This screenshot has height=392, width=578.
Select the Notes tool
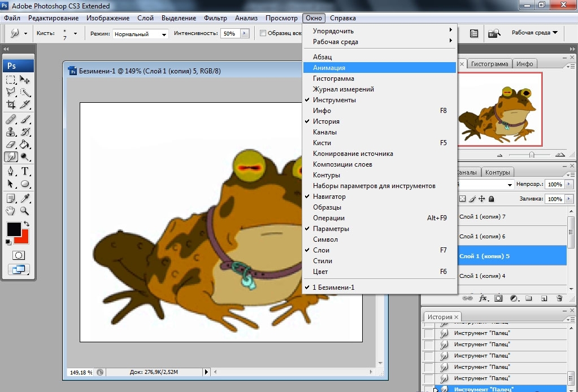[x=11, y=199]
